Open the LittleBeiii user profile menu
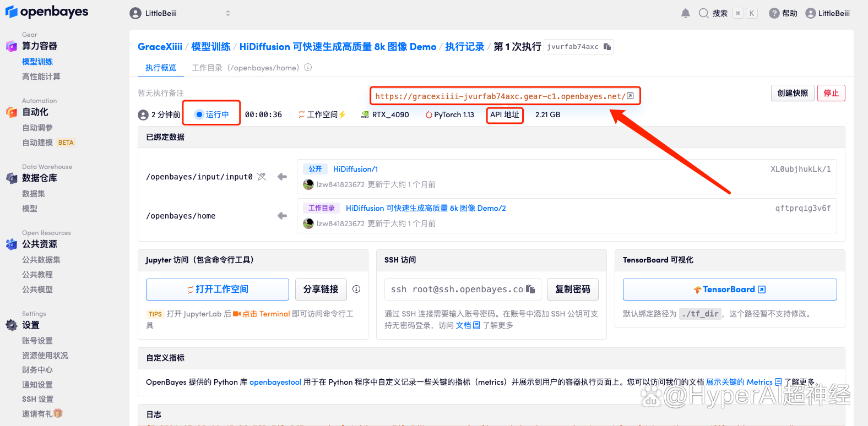The image size is (868, 426). 827,13
